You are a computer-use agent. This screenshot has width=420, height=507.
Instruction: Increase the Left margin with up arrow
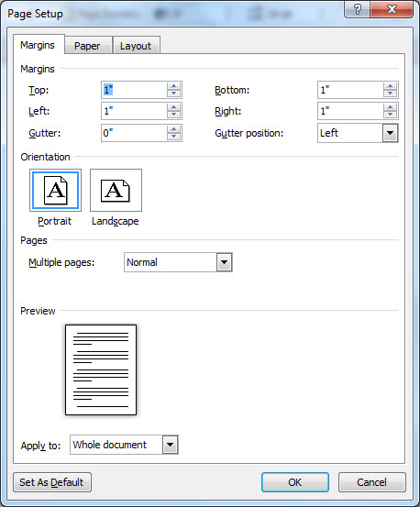coord(174,107)
